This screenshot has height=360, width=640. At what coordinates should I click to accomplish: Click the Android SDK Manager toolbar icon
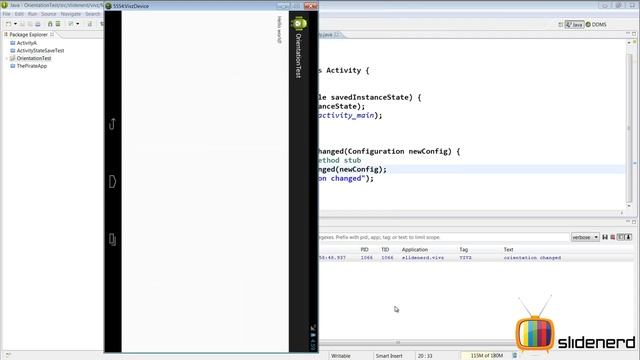click(x=50, y=24)
